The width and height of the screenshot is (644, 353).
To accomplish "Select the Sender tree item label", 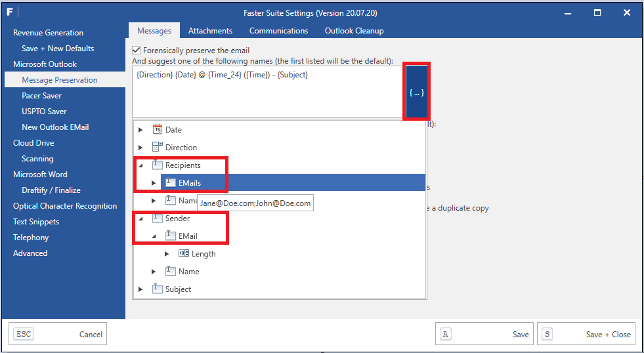I will [x=177, y=218].
